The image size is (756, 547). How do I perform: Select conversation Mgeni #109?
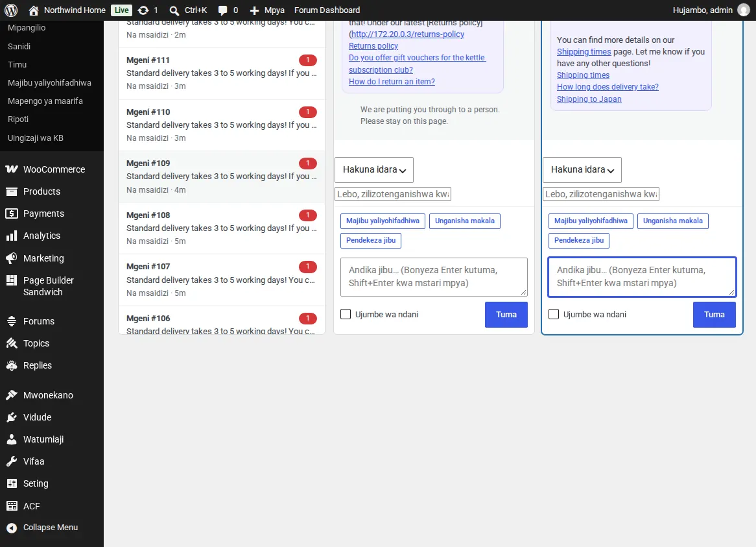tap(222, 176)
